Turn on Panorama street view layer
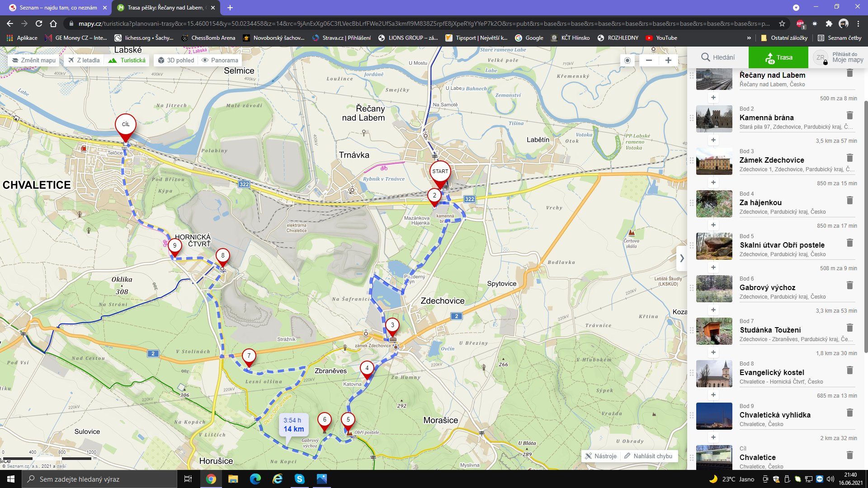868x488 pixels. (x=220, y=60)
